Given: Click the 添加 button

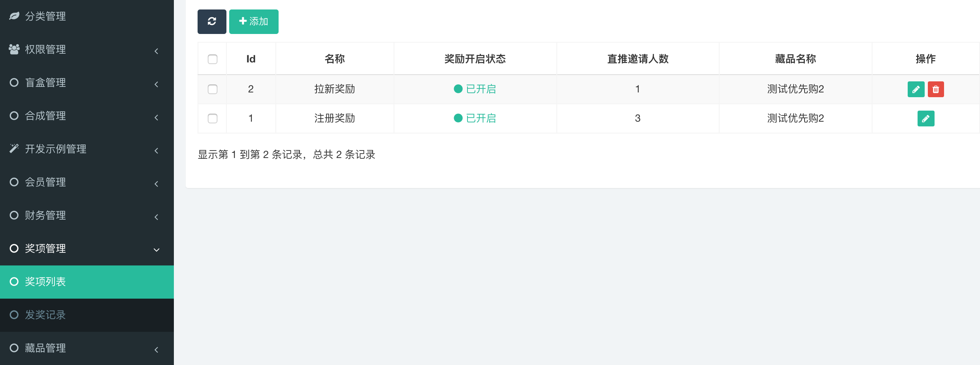Looking at the screenshot, I should [254, 21].
